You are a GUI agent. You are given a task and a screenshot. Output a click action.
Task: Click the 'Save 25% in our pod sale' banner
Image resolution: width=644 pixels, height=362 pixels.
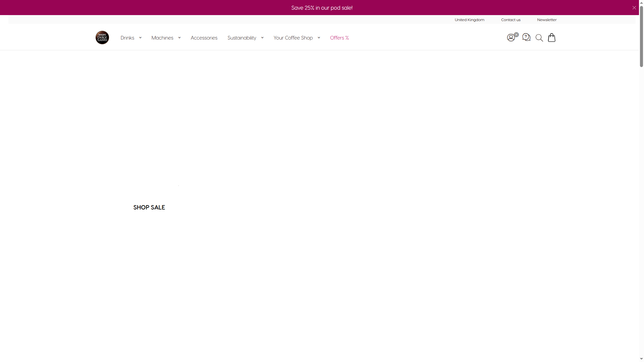322,8
